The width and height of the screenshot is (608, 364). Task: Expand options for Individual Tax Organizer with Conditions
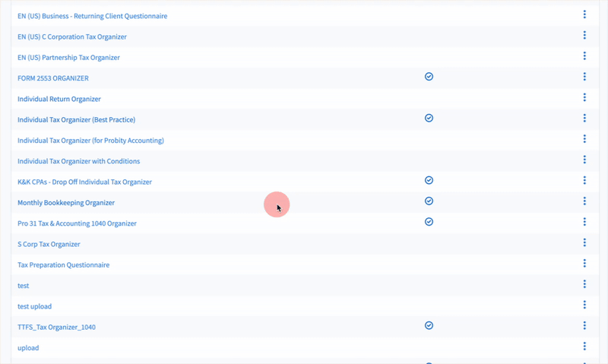click(584, 160)
